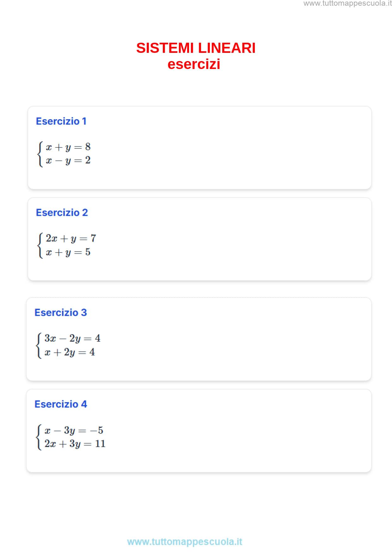Click the curly brace in Esercizio 2
The height and width of the screenshot is (555, 392).
coord(40,246)
